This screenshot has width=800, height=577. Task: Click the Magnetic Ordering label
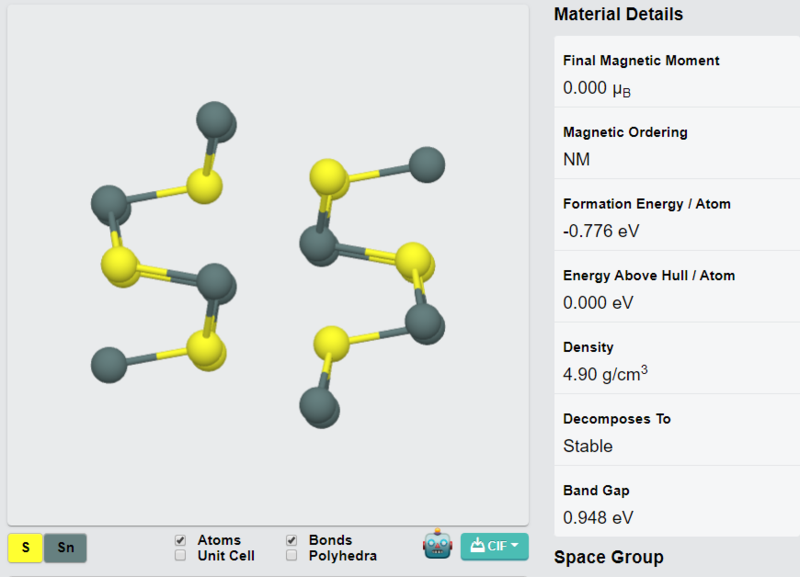point(625,133)
